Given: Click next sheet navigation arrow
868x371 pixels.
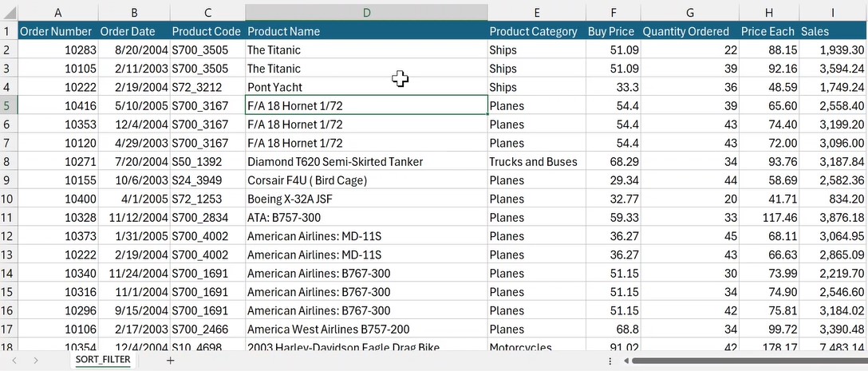Looking at the screenshot, I should (x=36, y=361).
